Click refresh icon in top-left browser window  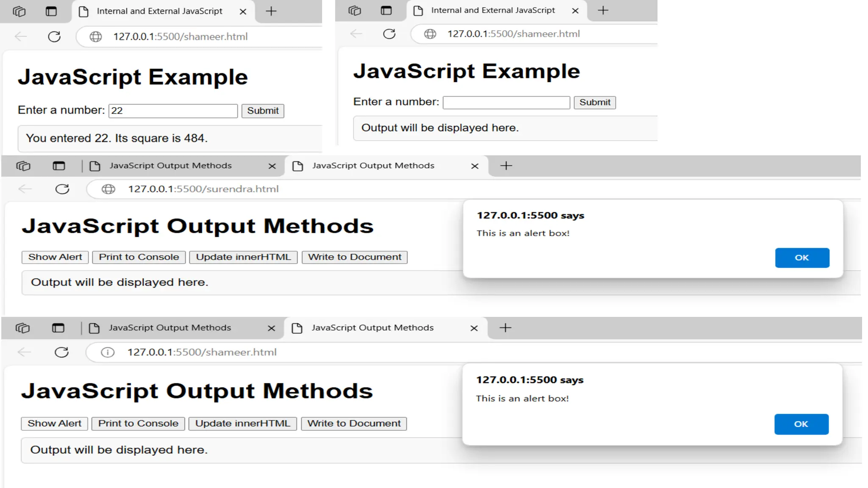(54, 37)
